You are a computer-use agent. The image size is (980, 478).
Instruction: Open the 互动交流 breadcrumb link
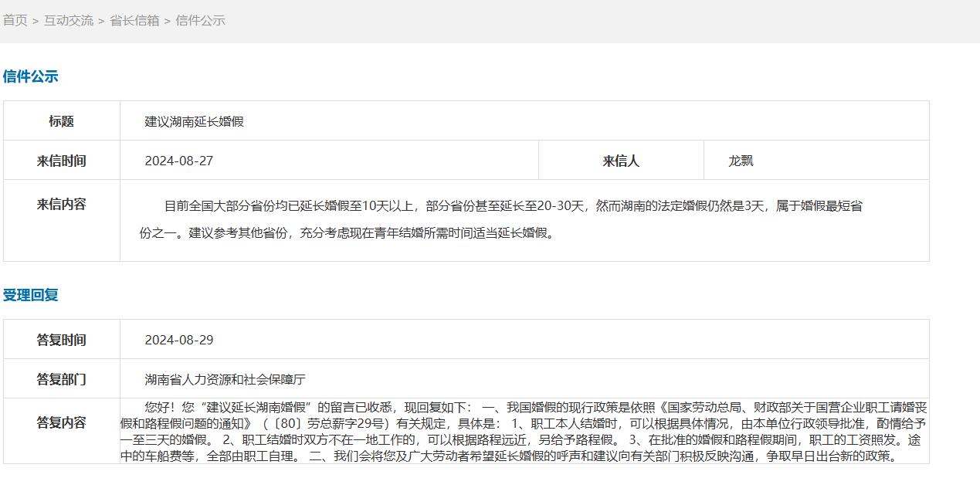tap(68, 21)
